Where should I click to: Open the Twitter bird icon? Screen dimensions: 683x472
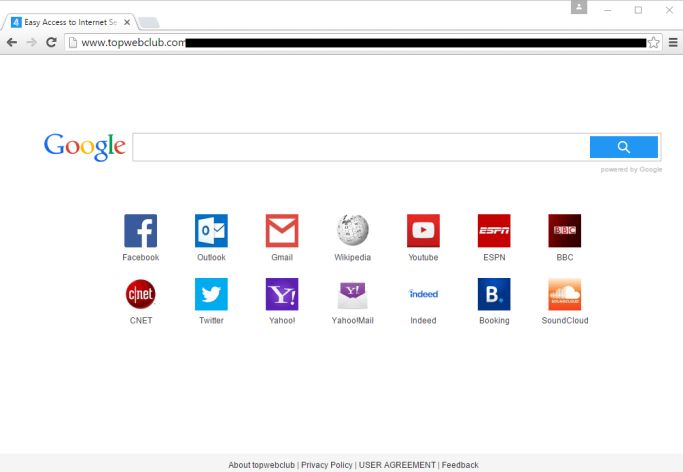[x=211, y=294]
